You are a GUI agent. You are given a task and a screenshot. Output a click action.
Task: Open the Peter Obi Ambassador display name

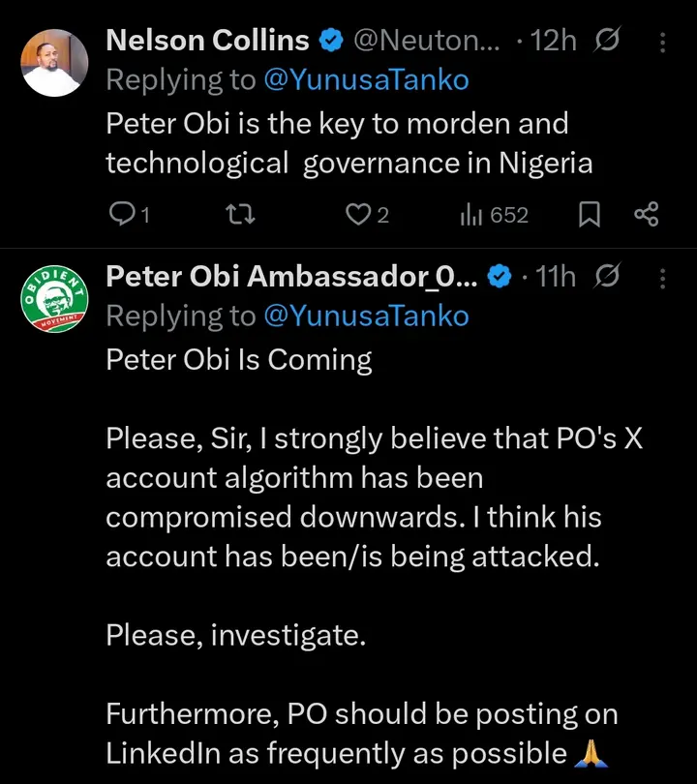pyautogui.click(x=290, y=278)
